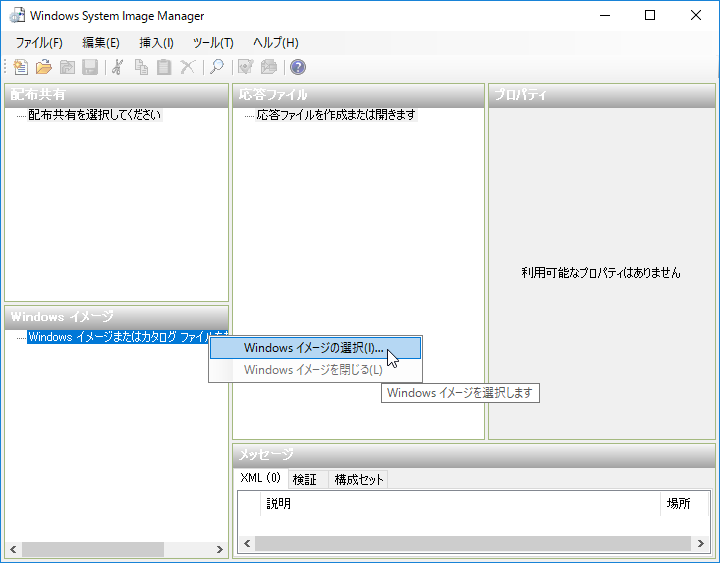Image resolution: width=720 pixels, height=563 pixels.
Task: Click the disabled Windows イメージを閉じる(L) entry
Action: (x=315, y=370)
